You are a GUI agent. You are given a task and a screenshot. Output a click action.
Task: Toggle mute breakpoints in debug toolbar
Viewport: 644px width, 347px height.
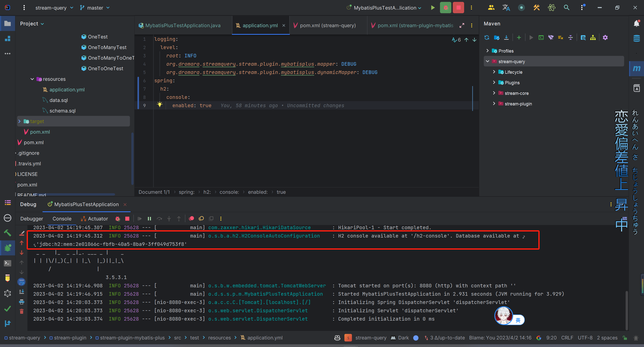point(201,219)
